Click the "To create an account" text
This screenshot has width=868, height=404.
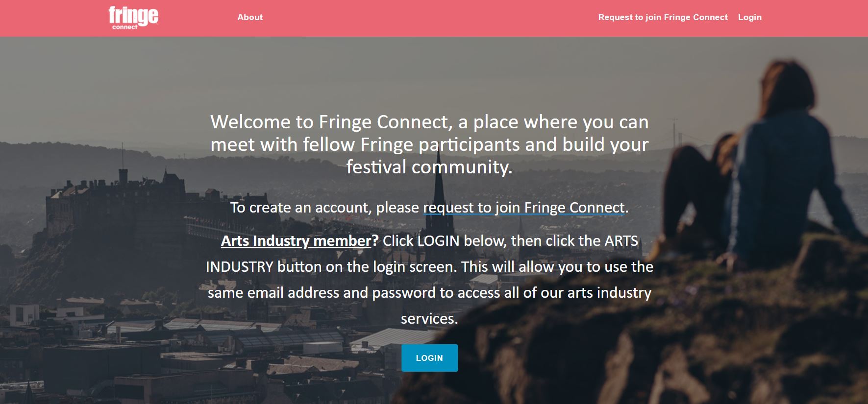[324, 208]
